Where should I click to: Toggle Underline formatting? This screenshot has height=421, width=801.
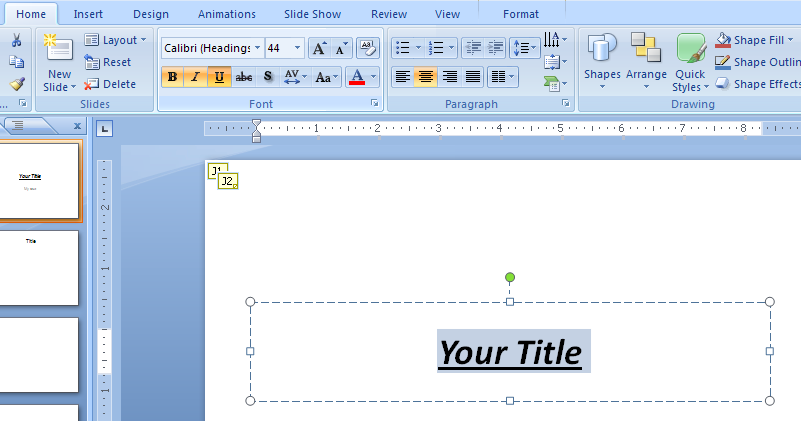click(219, 77)
